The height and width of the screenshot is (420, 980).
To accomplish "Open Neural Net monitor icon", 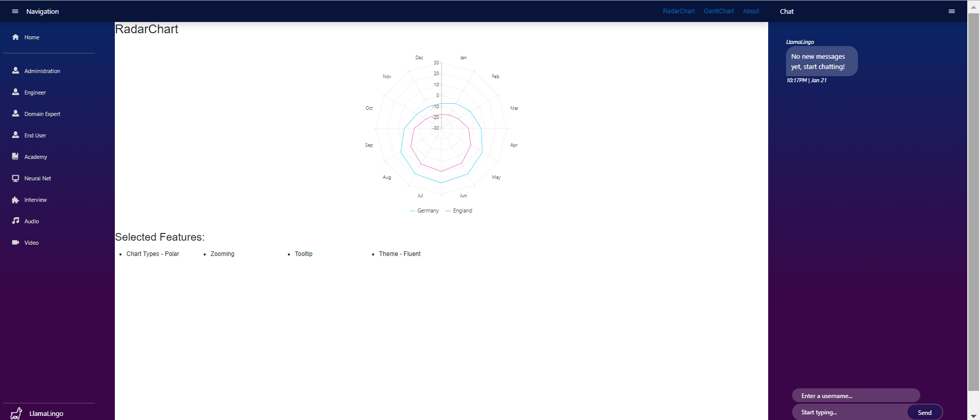I will pos(15,178).
